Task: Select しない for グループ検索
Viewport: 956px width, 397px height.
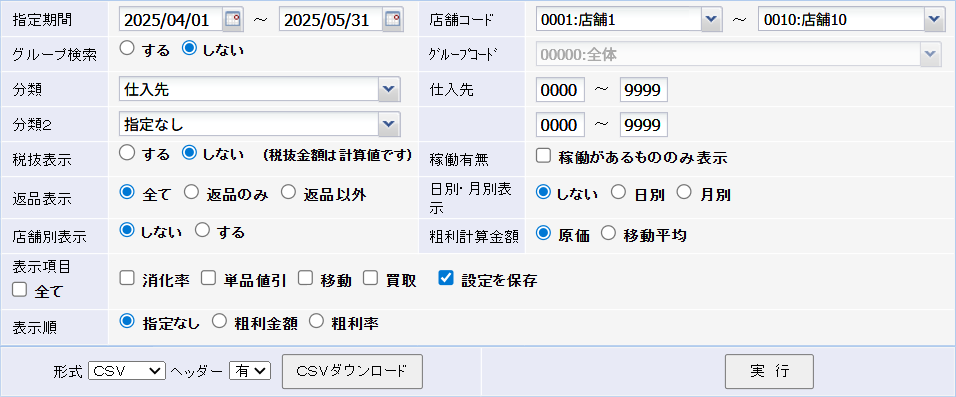Action: [190, 49]
